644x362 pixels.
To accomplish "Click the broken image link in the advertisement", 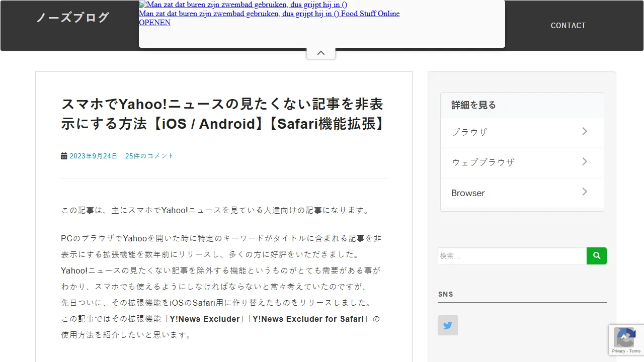I will (x=243, y=4).
